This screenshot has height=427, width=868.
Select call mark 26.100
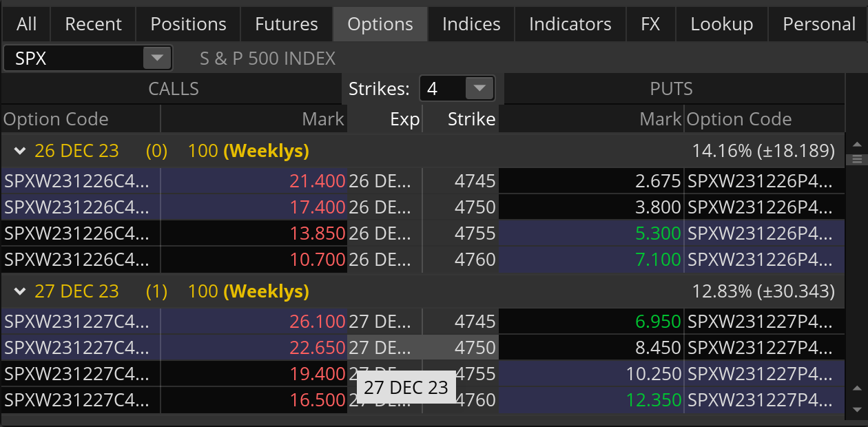click(x=318, y=322)
